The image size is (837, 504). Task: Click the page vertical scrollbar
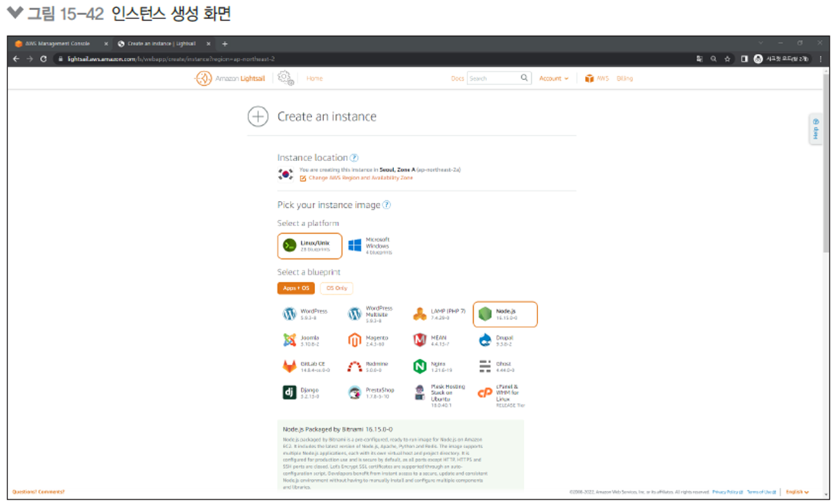(x=827, y=164)
